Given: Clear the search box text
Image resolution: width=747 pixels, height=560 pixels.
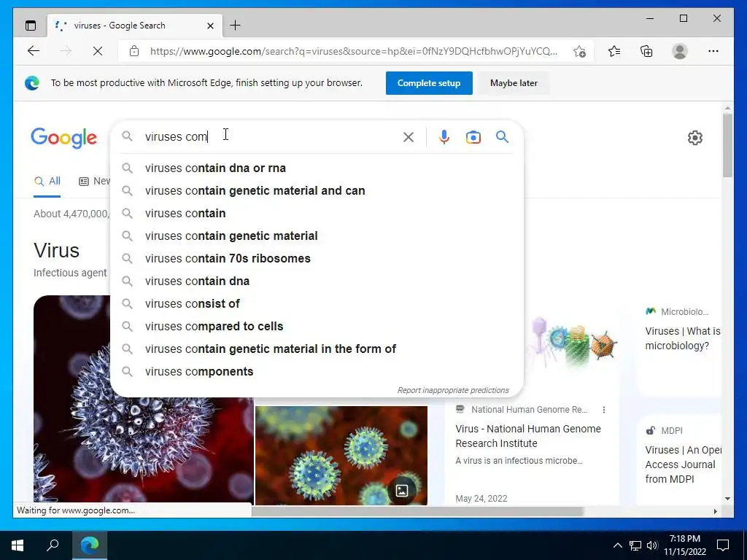Looking at the screenshot, I should click(409, 137).
